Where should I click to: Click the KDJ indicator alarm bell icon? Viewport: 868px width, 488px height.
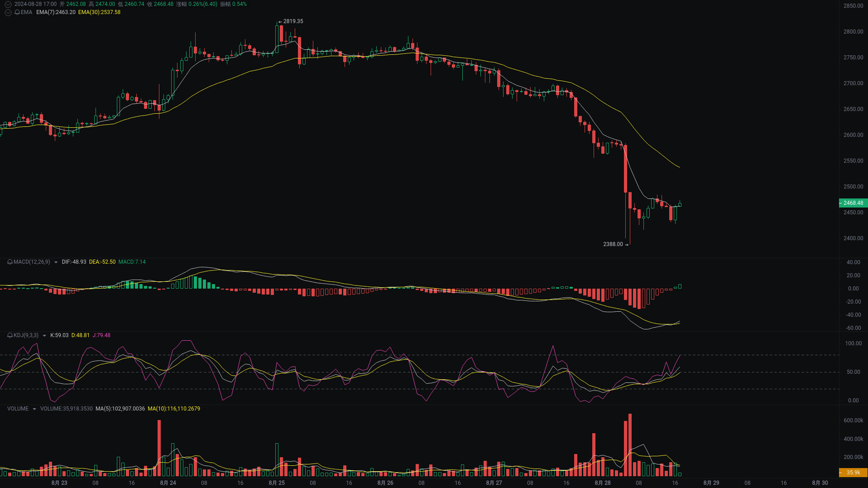click(x=10, y=336)
